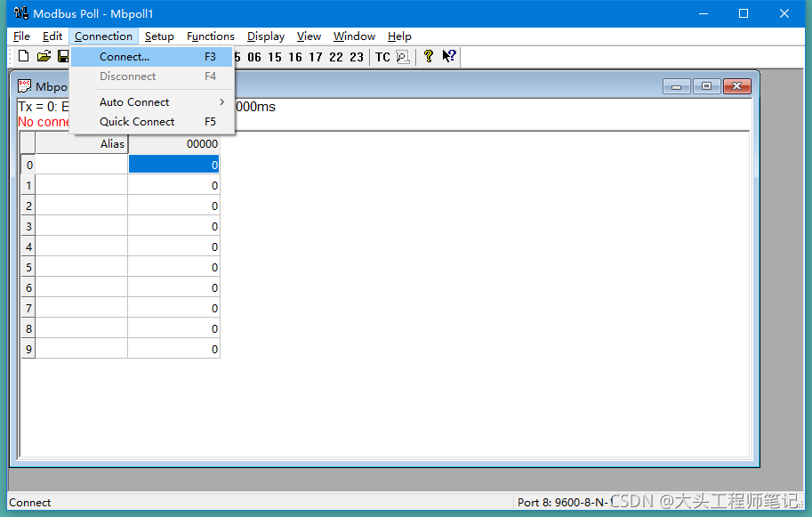Viewport: 812px width, 517px height.
Task: Select the value cell in row 4
Action: (x=174, y=246)
